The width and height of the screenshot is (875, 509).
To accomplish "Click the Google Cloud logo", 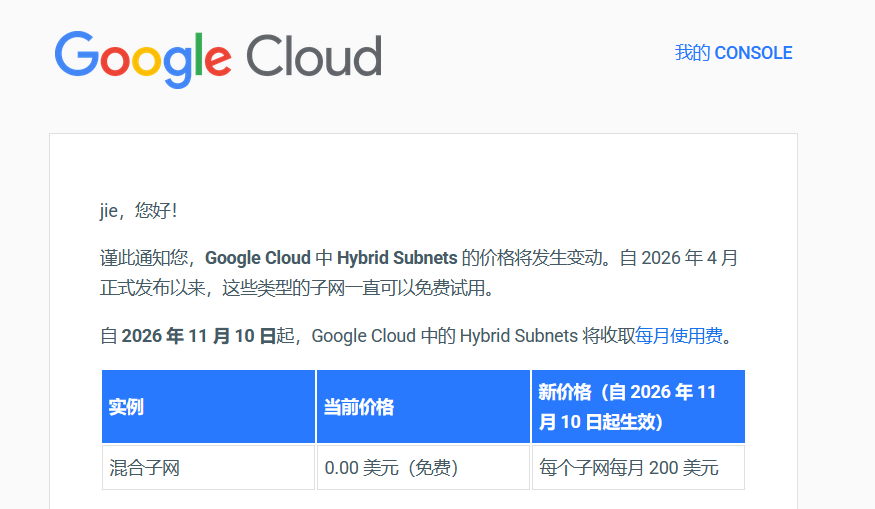I will [x=218, y=59].
